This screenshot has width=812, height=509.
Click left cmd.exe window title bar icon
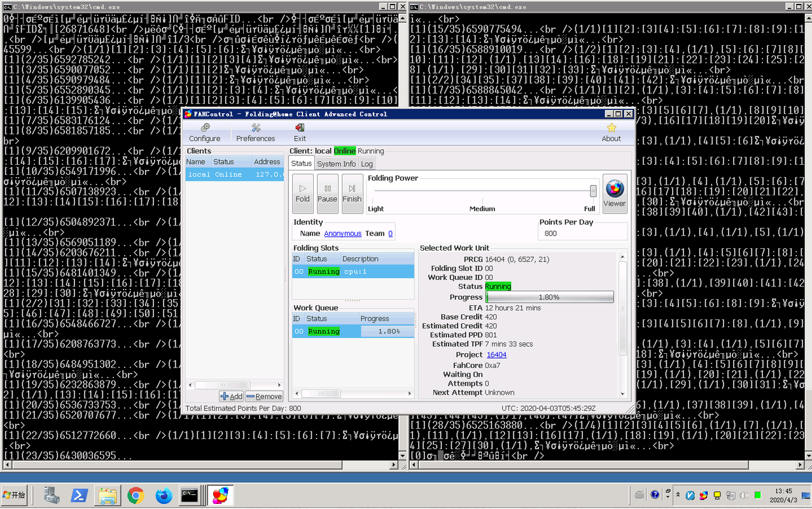click(8, 6)
